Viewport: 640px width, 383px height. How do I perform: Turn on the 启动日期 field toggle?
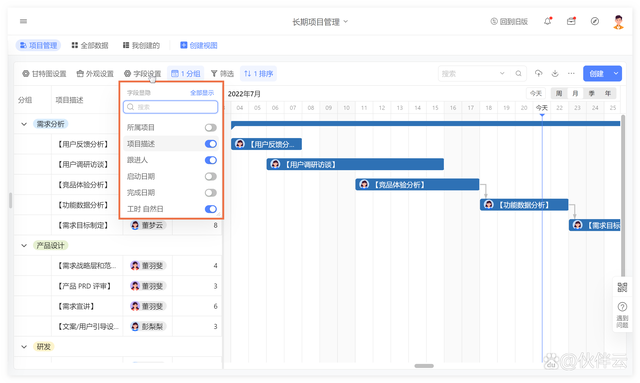click(211, 176)
